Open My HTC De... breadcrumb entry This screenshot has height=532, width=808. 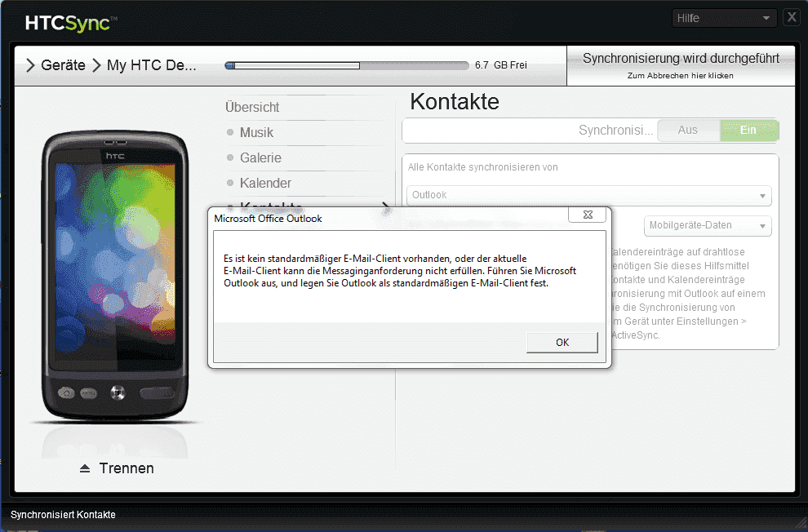tap(152, 65)
